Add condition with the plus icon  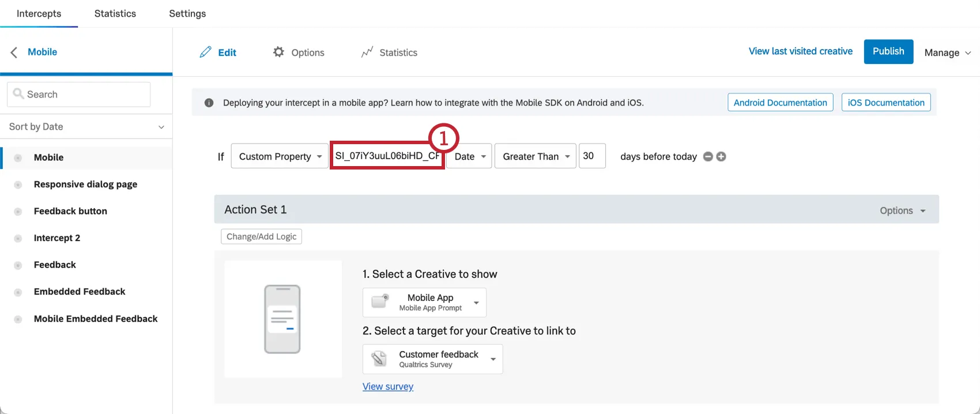[x=721, y=156]
